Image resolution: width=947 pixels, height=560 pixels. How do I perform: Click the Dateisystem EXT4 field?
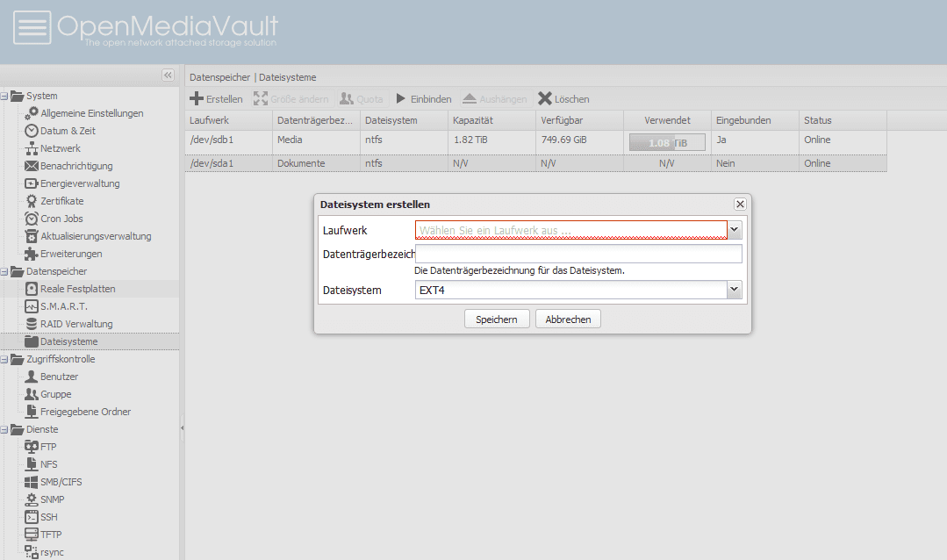[x=571, y=290]
